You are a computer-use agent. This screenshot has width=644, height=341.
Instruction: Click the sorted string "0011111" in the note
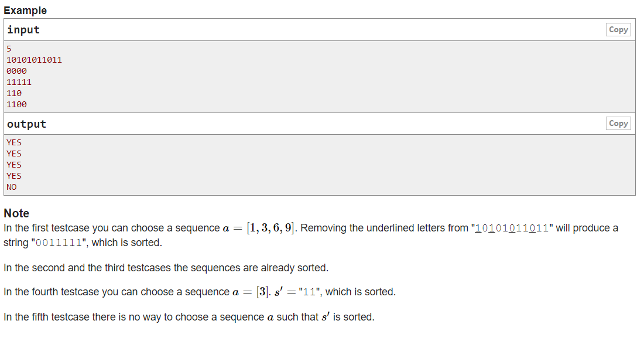click(60, 243)
